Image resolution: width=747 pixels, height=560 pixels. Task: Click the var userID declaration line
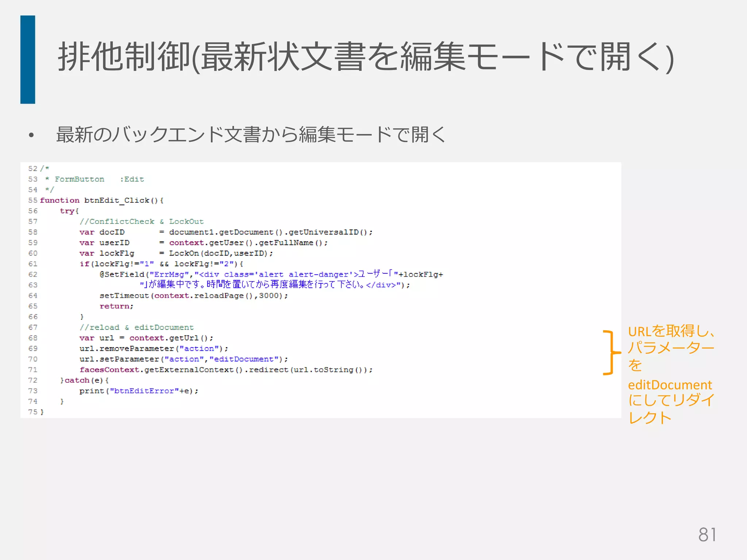[x=204, y=243]
